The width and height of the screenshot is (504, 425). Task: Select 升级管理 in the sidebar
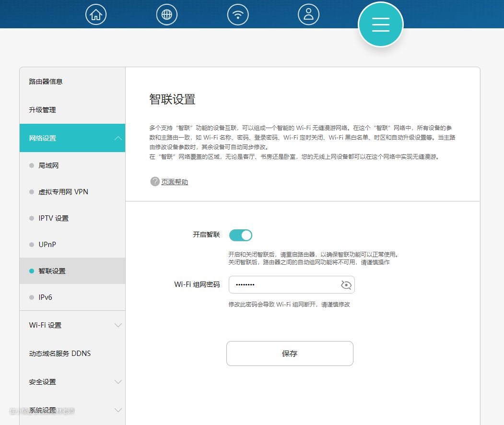tap(43, 110)
